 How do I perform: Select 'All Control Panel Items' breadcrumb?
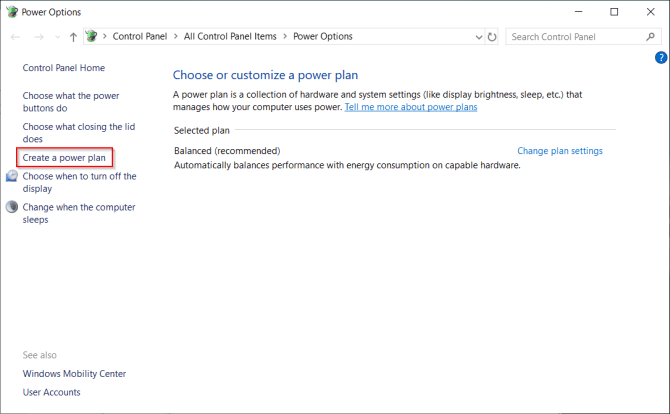(230, 37)
